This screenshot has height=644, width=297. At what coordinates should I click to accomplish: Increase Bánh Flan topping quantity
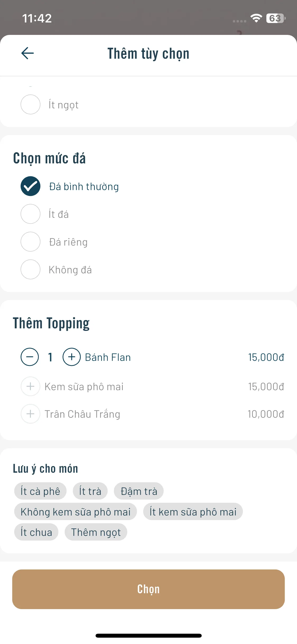(x=72, y=357)
